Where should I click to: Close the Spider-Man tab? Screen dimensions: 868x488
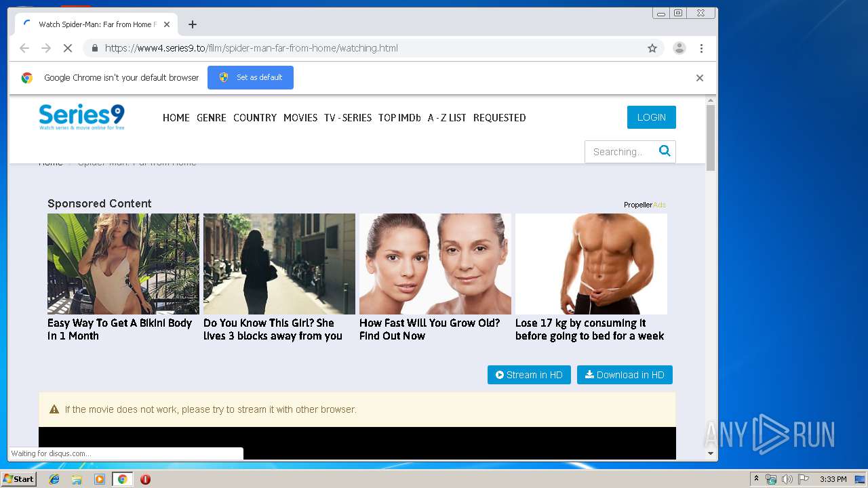point(167,24)
